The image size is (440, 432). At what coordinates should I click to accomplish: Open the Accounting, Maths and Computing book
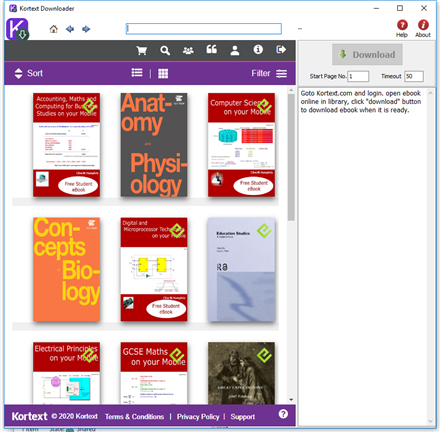66,145
